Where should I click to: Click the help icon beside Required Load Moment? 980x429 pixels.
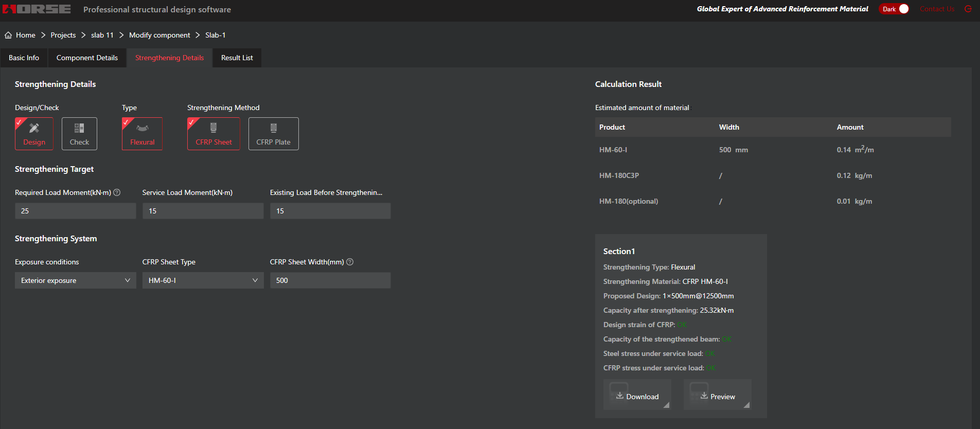[x=117, y=192]
